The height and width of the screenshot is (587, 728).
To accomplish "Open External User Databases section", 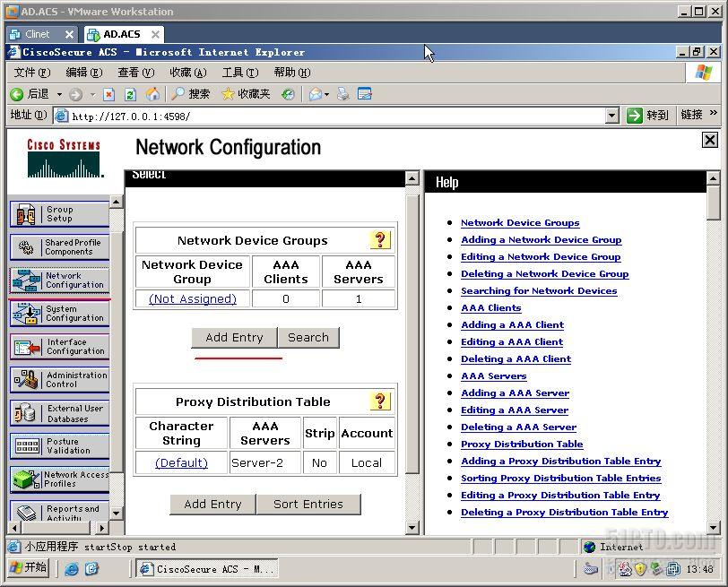I will pos(59,413).
